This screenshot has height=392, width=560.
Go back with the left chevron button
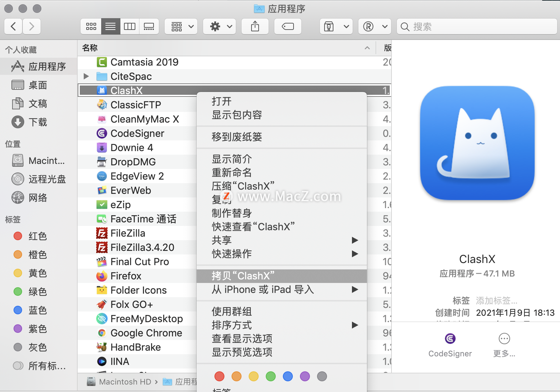[x=14, y=26]
